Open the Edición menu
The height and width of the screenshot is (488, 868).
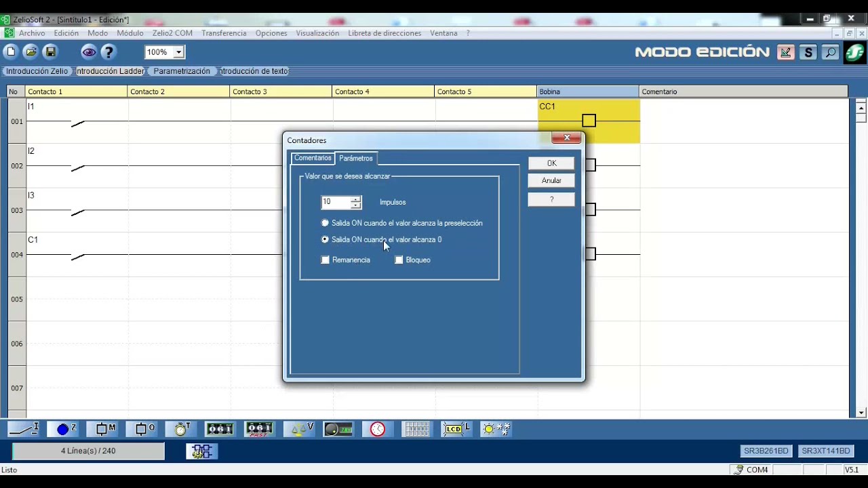(66, 33)
